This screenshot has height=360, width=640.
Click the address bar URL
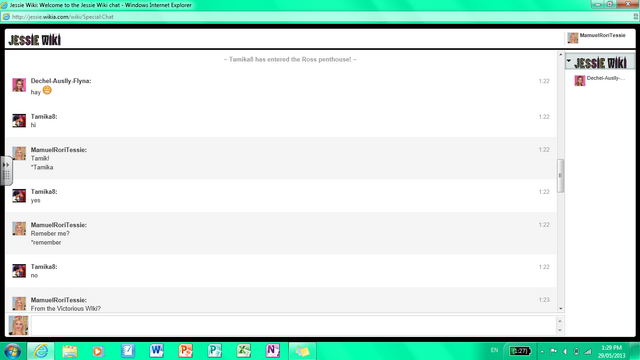coord(62,17)
